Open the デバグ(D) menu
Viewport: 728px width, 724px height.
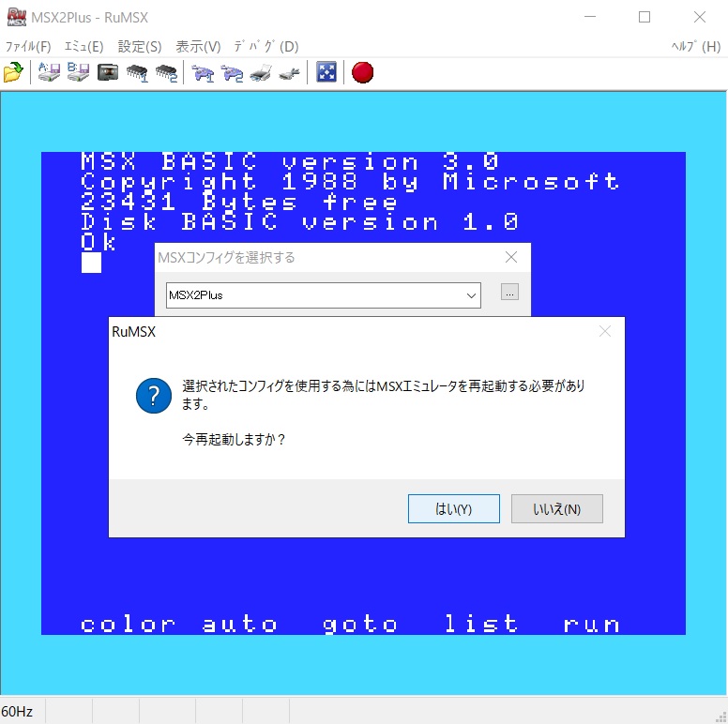[266, 46]
